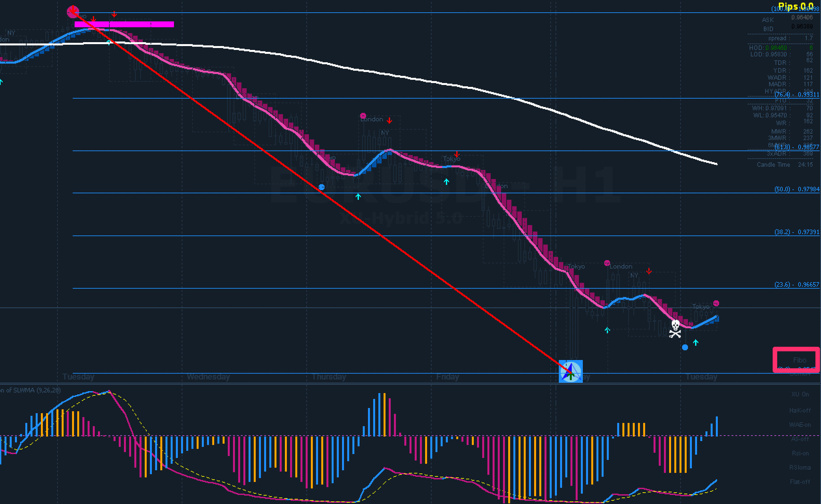Toggle the Flat-off button
The height and width of the screenshot is (504, 821).
tap(800, 482)
